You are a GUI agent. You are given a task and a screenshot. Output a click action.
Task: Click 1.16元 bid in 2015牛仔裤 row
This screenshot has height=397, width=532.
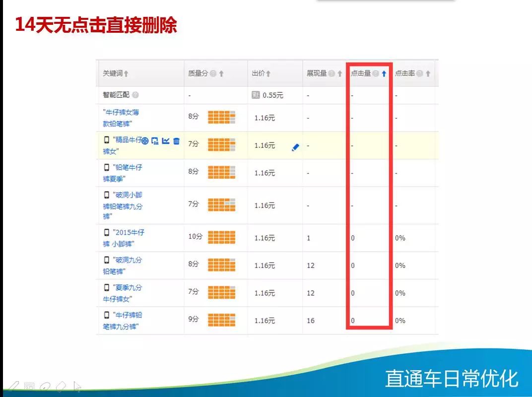(x=265, y=238)
